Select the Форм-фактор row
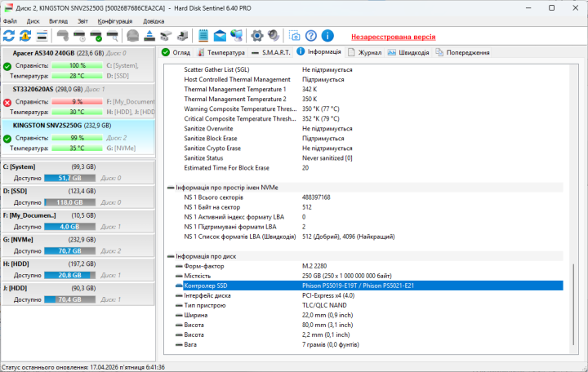 click(369, 267)
